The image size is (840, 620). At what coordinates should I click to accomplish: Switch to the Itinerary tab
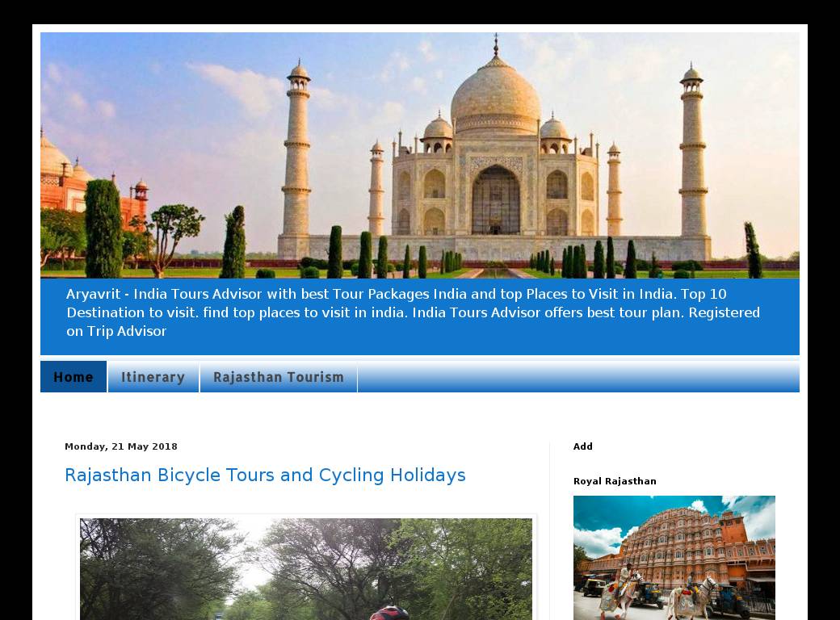tap(153, 377)
